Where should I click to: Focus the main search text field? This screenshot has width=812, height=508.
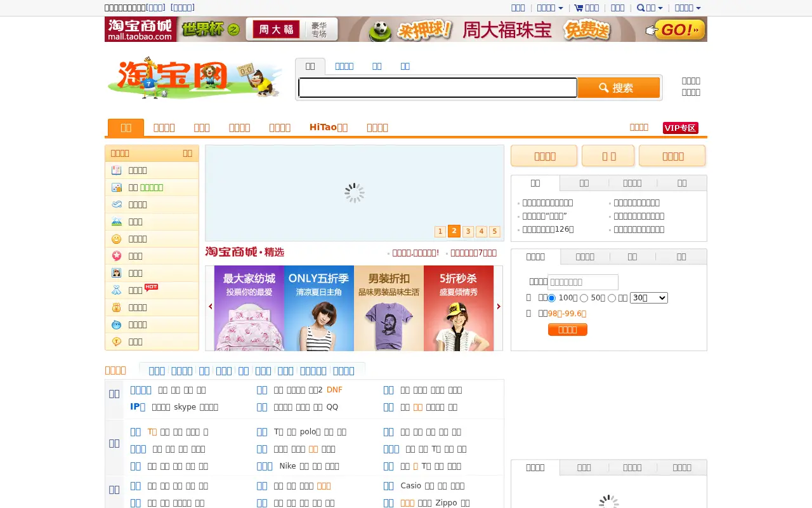438,88
